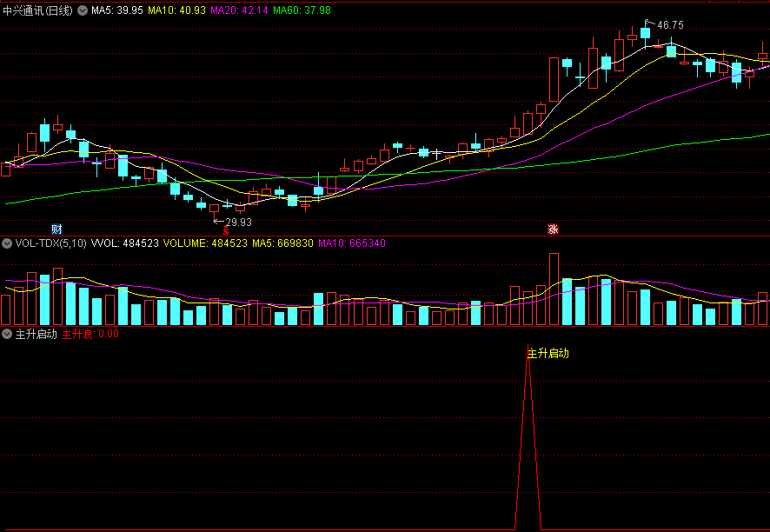Click the red S signal marker
The image size is (770, 532).
[x=226, y=231]
